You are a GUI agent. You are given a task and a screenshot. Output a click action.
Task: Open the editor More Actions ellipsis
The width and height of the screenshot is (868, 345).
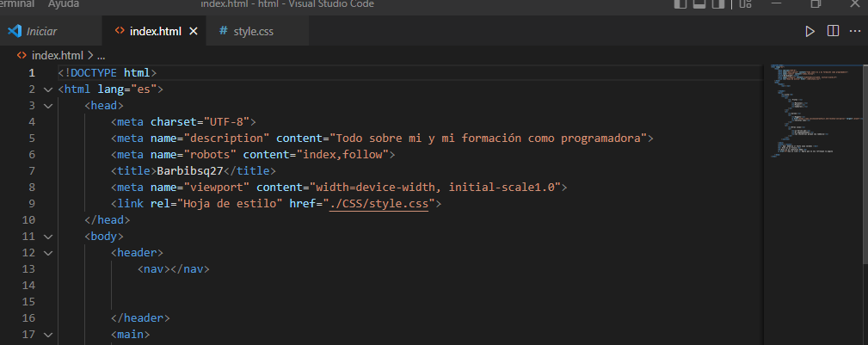click(x=855, y=31)
